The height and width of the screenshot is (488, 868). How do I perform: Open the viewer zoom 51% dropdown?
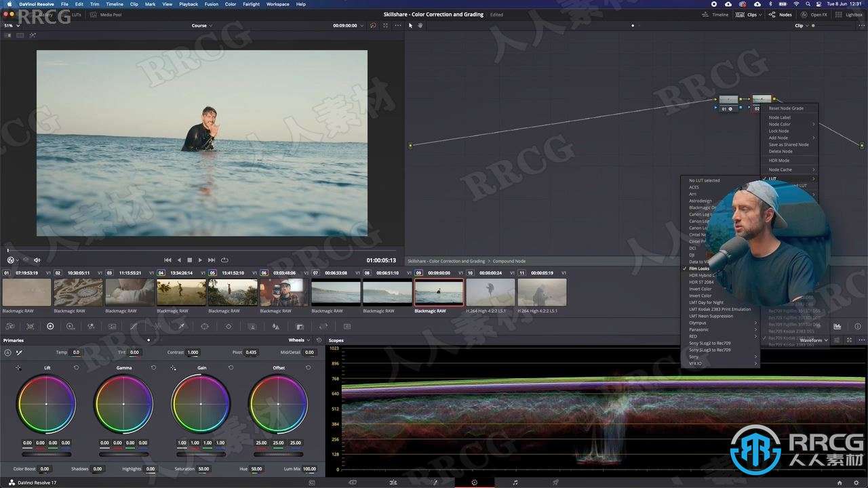11,25
